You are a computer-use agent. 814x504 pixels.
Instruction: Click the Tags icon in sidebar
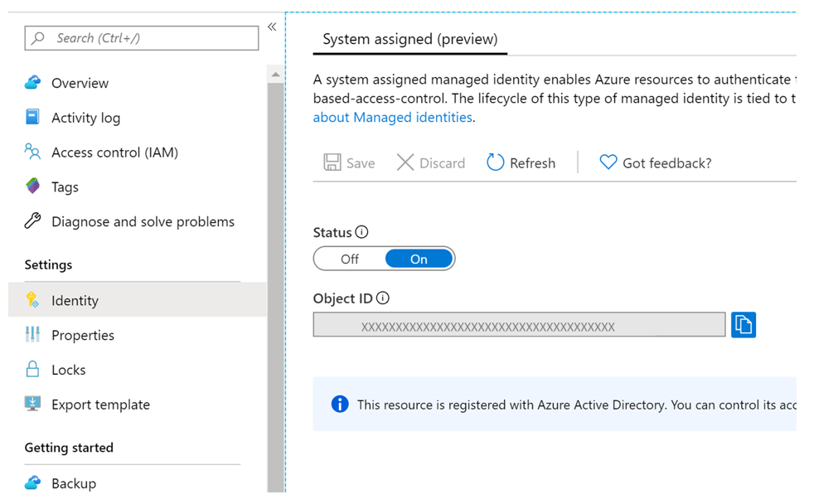click(x=33, y=187)
